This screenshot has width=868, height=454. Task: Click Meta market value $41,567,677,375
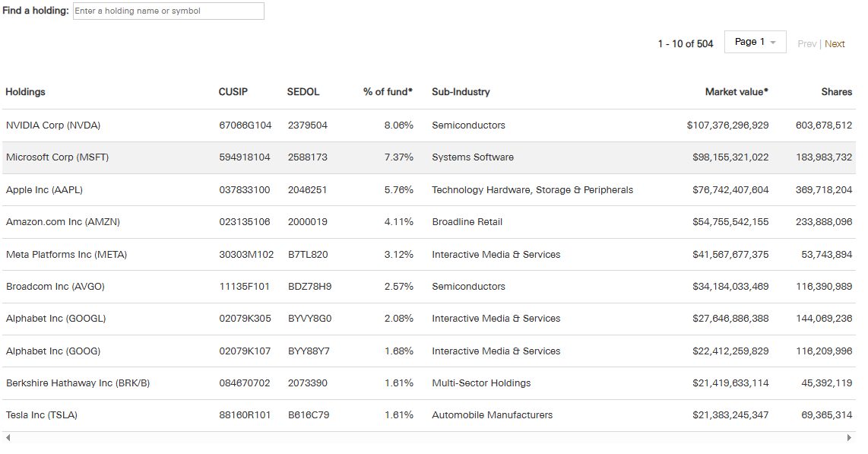(730, 255)
